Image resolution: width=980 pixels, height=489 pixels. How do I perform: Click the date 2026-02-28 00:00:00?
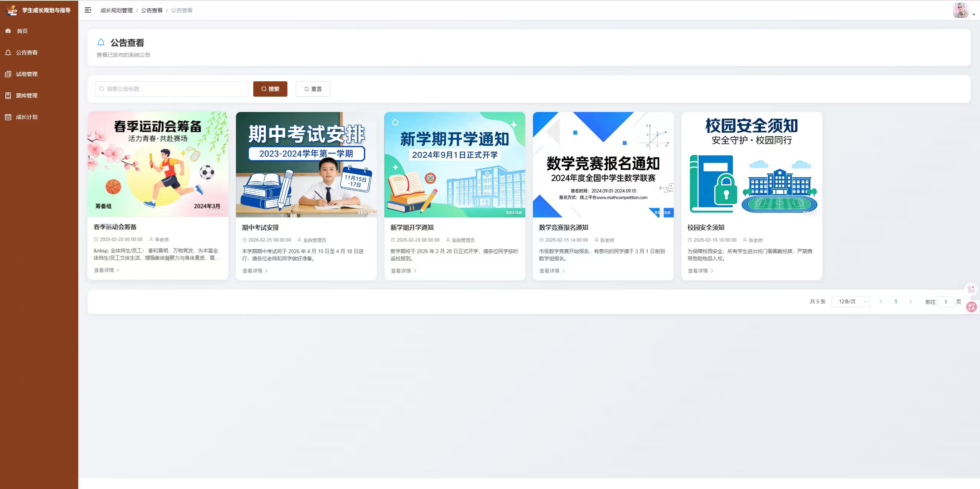[x=121, y=240]
